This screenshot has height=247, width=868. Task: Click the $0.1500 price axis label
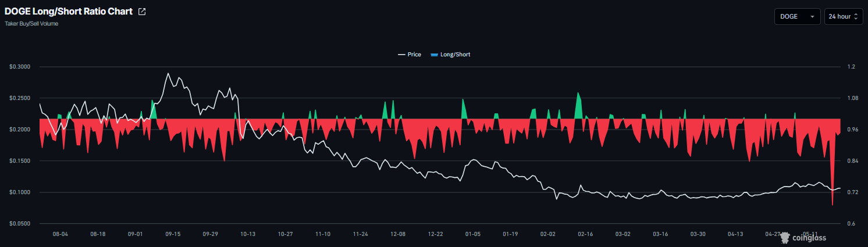click(x=19, y=161)
